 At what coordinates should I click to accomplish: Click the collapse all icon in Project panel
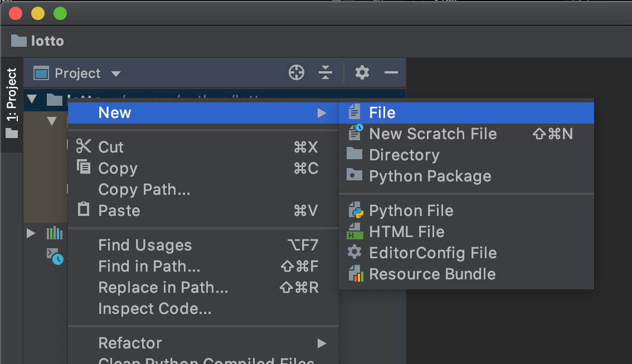(x=325, y=72)
